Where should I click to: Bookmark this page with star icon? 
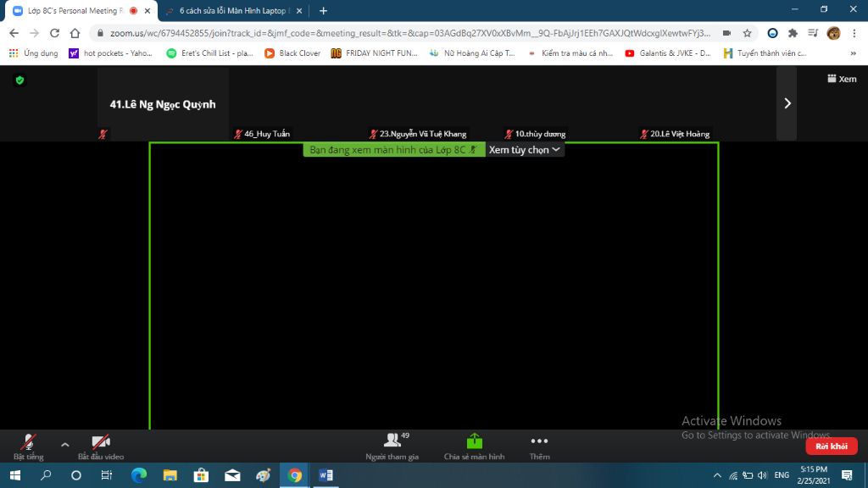748,33
